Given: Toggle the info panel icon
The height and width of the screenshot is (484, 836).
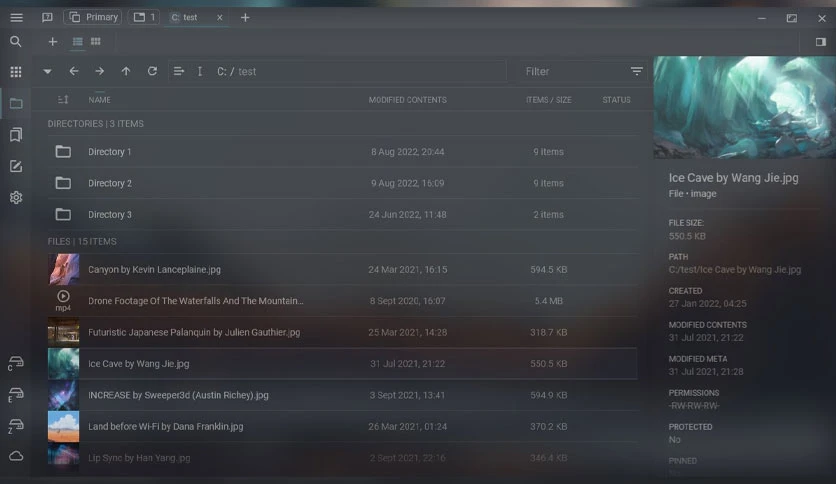Looking at the screenshot, I should pos(821,42).
